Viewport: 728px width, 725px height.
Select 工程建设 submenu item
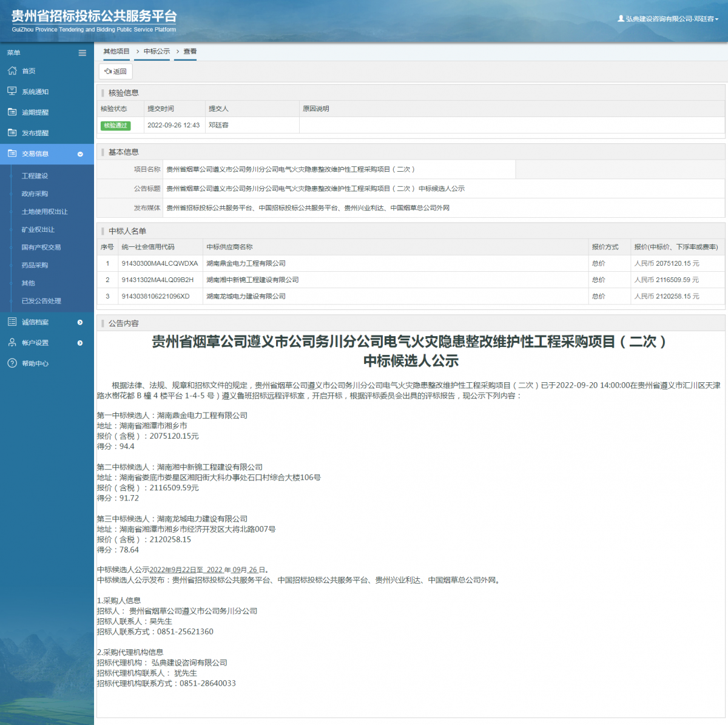(x=35, y=176)
